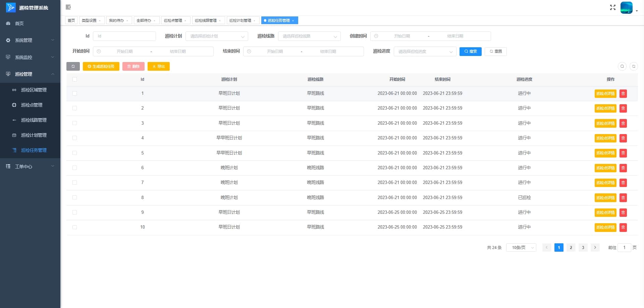Screen dimensions: 644x308
Task: Toggle search panel visibility round icon
Action: 622,66
